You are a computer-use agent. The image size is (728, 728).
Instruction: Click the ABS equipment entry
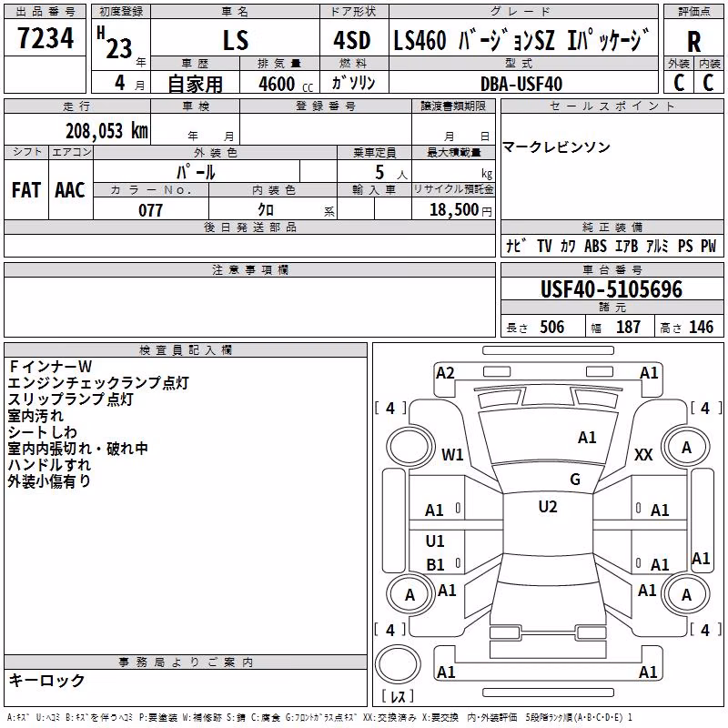coord(595,246)
